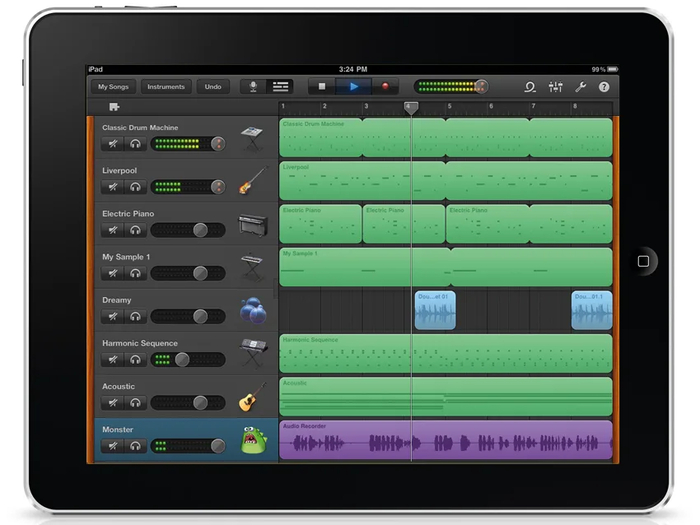Click Liverpool track volume knob

(x=218, y=187)
